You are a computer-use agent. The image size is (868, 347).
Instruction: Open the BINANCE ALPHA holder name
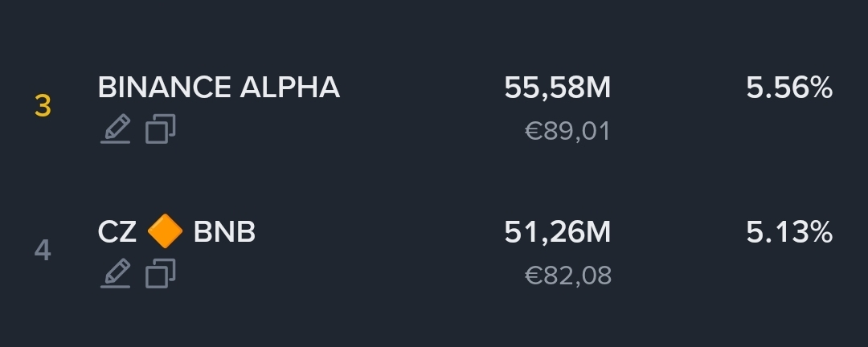click(219, 88)
